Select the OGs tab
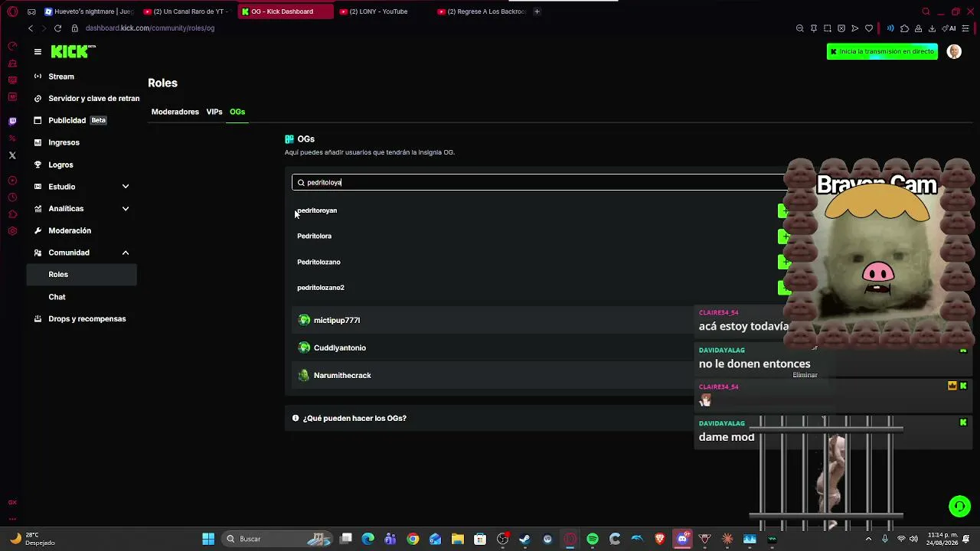Viewport: 980px width, 551px height. coord(237,112)
